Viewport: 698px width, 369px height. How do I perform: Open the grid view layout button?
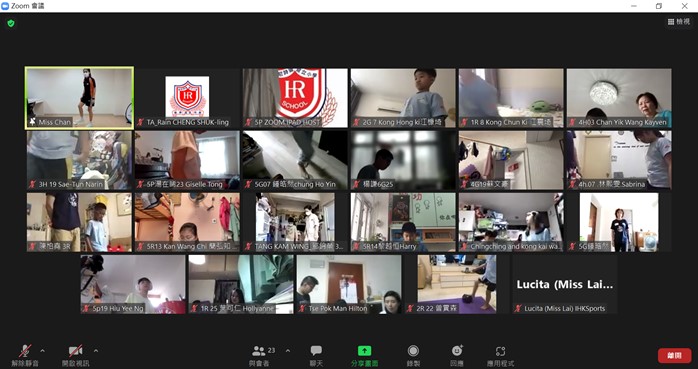(x=679, y=21)
